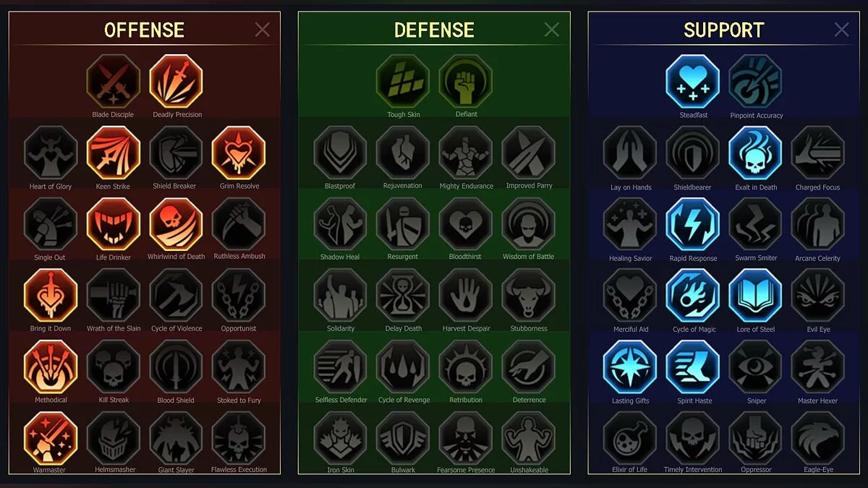
Task: Choose the Keen Strike mastery
Action: (113, 153)
